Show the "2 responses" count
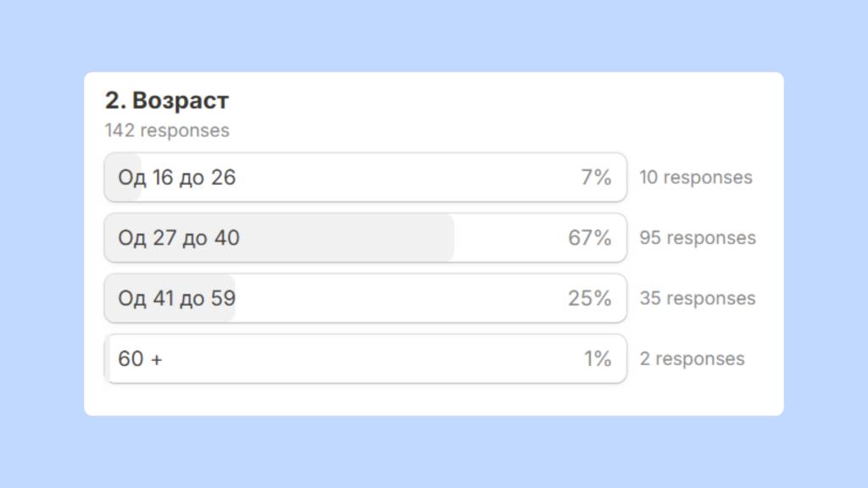 coord(692,359)
